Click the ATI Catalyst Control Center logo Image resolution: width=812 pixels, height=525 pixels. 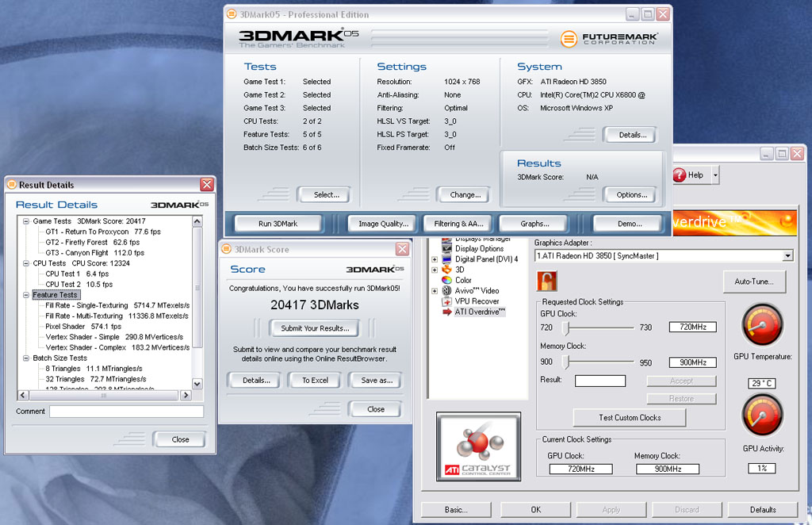pos(478,446)
